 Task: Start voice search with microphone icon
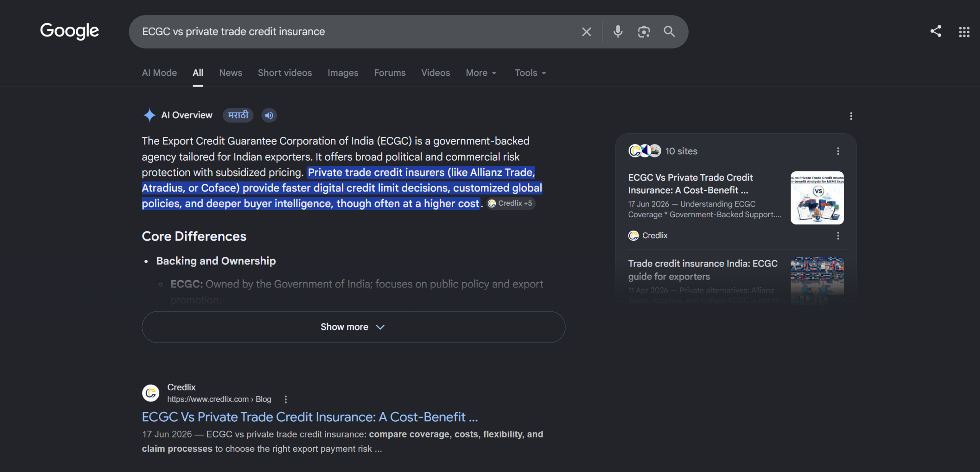(x=618, y=32)
